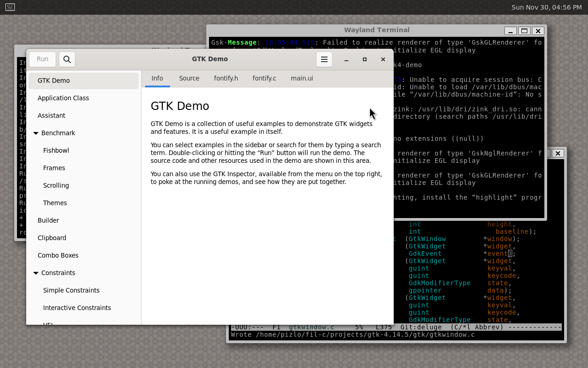Viewport: 588px width, 368px height.
Task: Collapse the Benchmark section in the sidebar
Action: tap(36, 133)
